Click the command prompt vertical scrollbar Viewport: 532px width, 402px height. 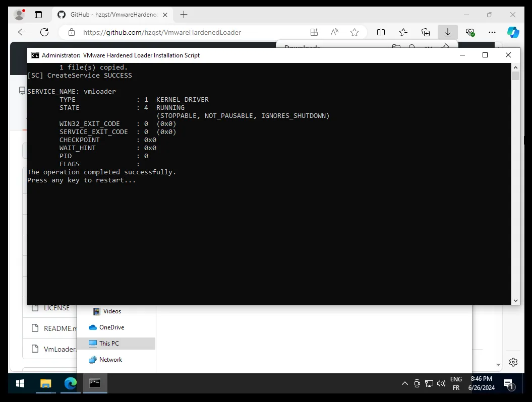[515, 186]
